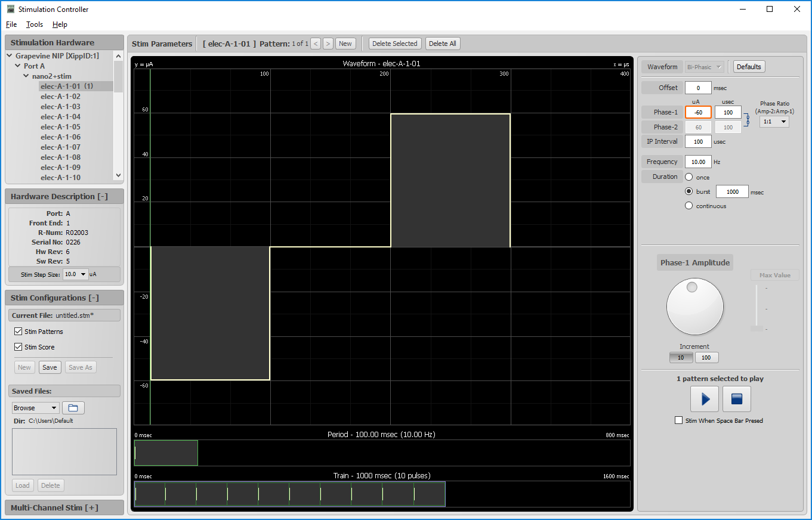Open the Phase Ratio dropdown
This screenshot has height=520, width=812.
[x=774, y=122]
